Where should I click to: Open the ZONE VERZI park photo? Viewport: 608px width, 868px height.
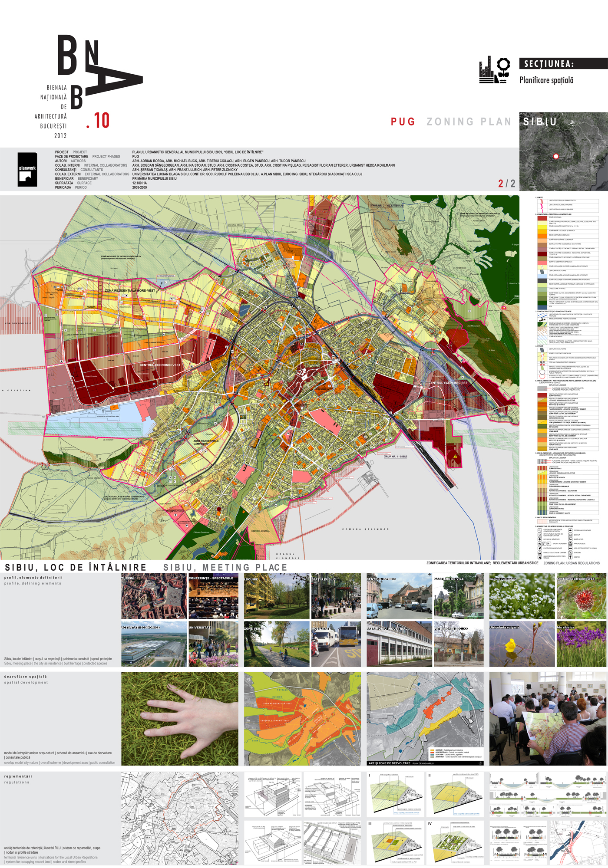point(276,644)
